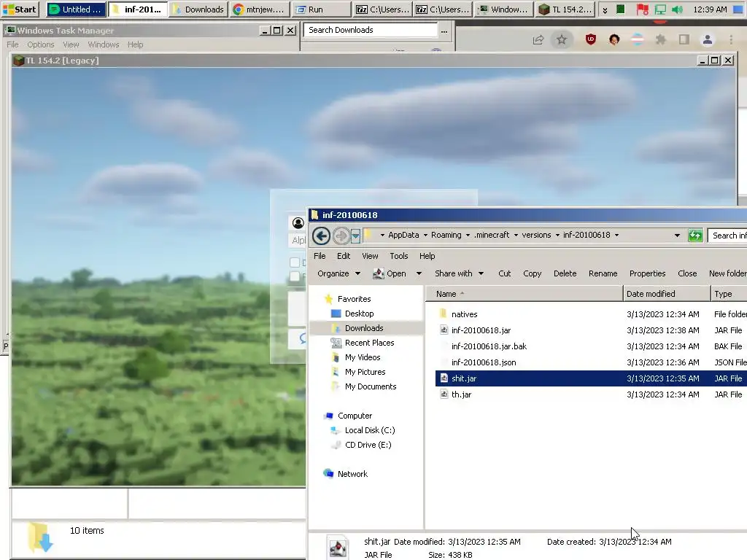
Task: Switch to the Run taskbar item
Action: tap(321, 9)
